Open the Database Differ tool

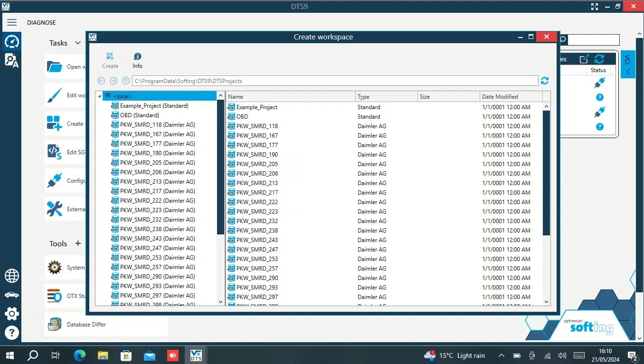(x=86, y=325)
